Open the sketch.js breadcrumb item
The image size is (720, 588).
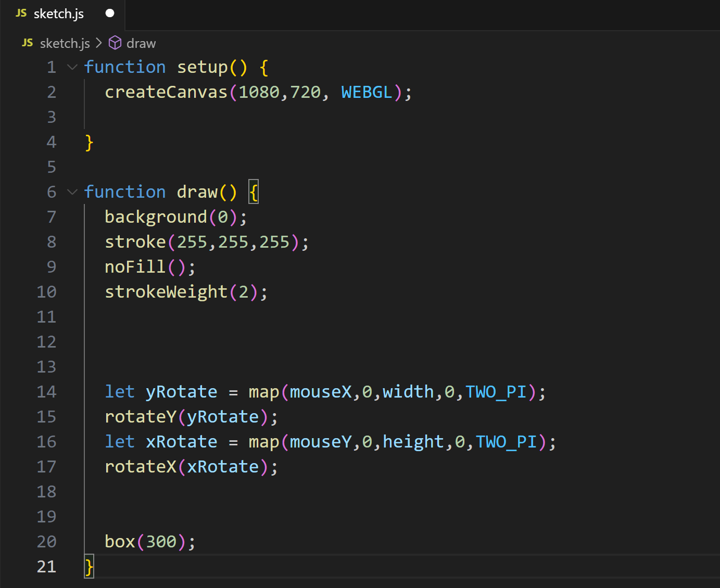(65, 43)
